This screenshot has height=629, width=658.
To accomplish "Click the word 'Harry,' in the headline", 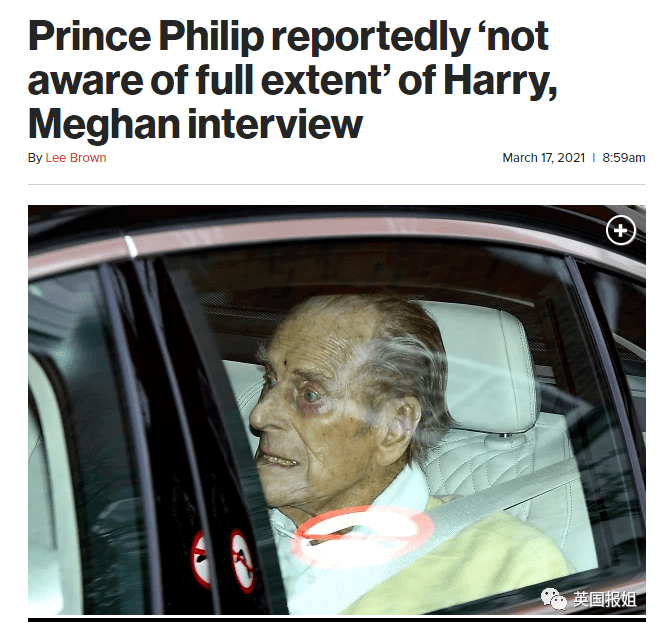I will pos(500,81).
